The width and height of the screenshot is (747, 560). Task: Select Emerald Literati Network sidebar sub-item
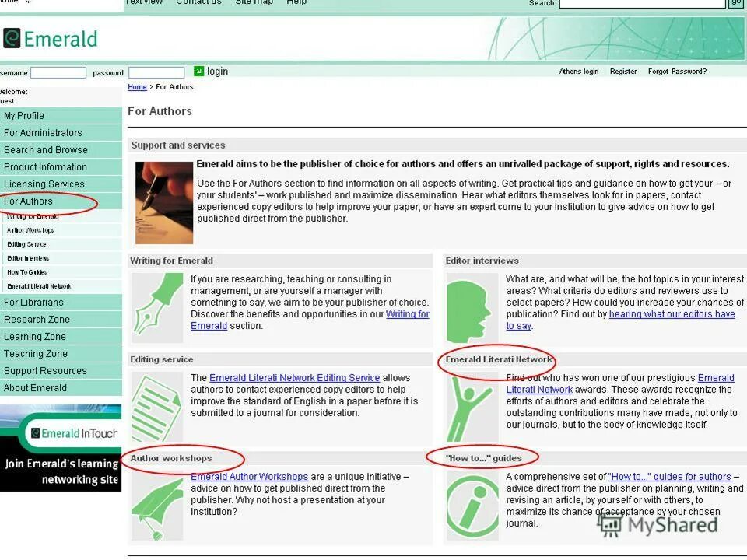(39, 287)
